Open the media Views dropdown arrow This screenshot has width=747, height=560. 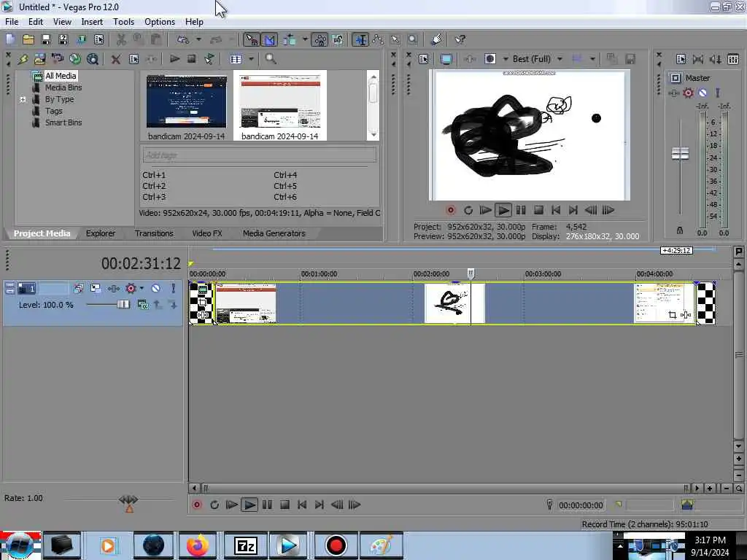click(x=251, y=59)
